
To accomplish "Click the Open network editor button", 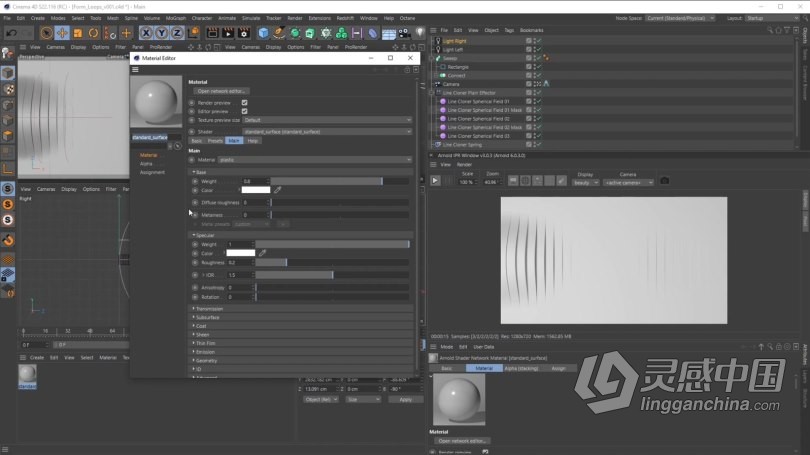I will [221, 91].
